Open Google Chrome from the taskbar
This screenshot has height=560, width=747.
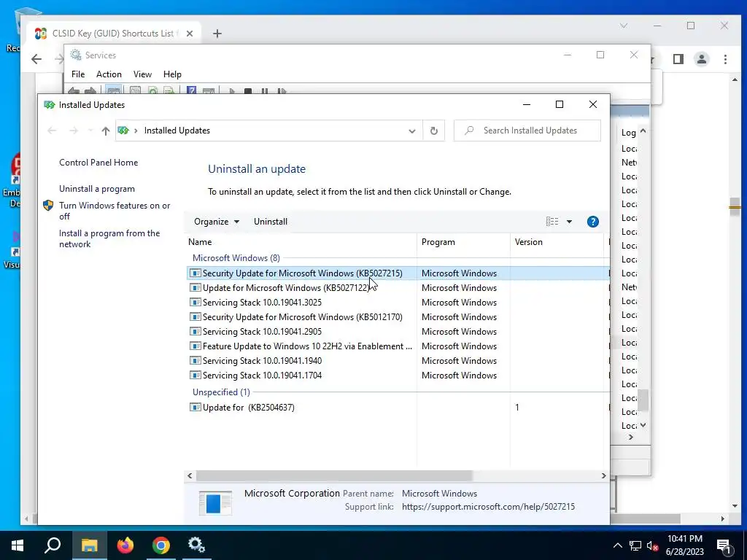point(161,545)
